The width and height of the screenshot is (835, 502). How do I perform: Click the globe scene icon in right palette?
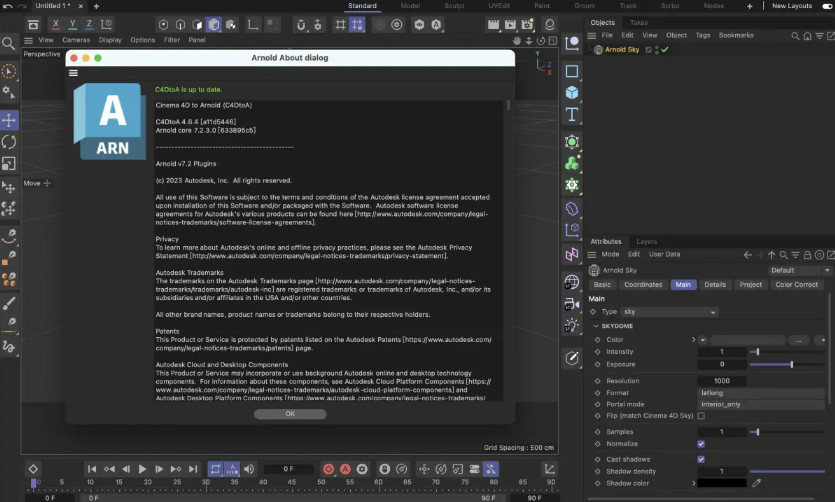click(572, 282)
